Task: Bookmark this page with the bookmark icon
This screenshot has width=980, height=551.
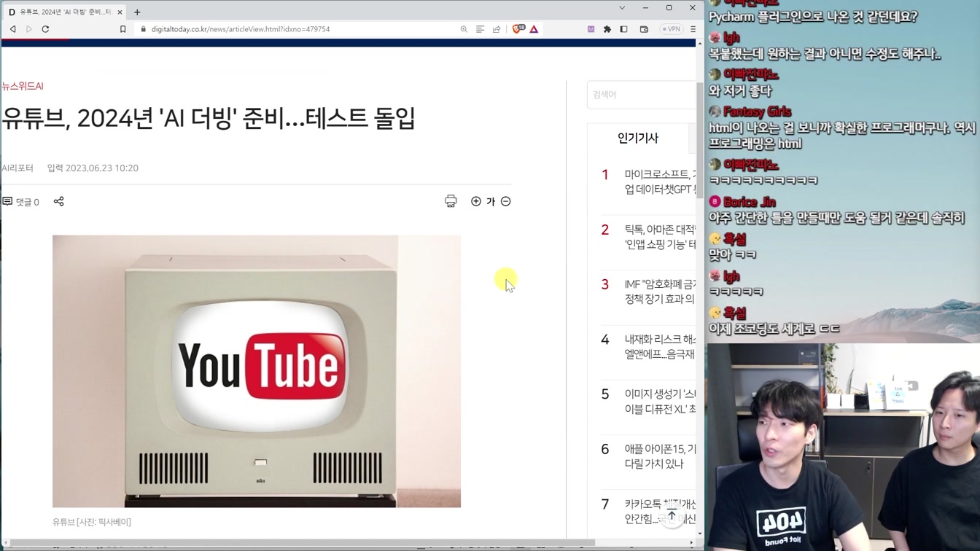Action: 122,29
